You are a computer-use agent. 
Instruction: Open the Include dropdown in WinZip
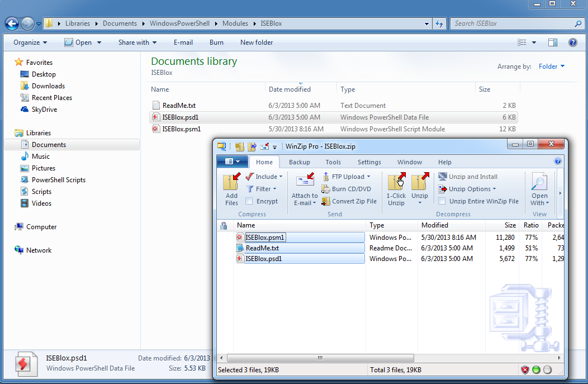coord(264,177)
